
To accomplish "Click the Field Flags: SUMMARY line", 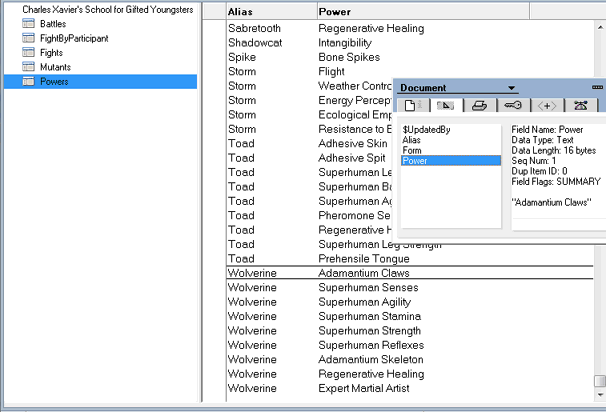I will pos(556,182).
